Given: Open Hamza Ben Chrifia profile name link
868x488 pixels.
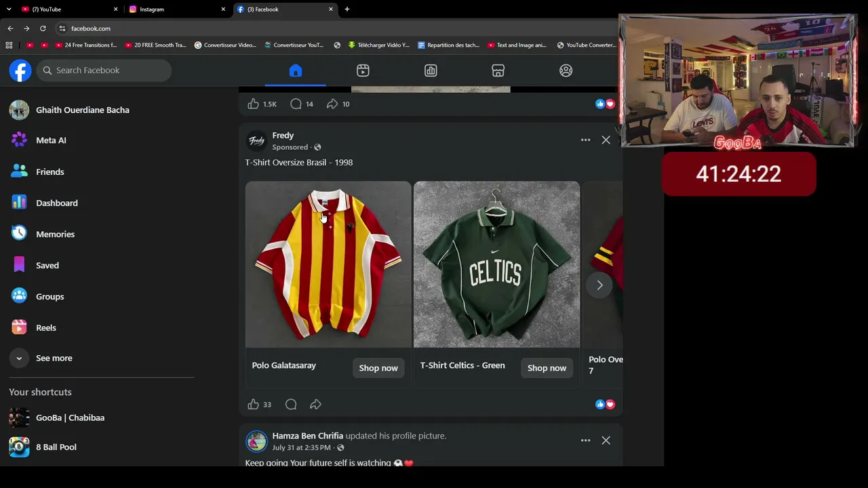Looking at the screenshot, I should coord(308,436).
